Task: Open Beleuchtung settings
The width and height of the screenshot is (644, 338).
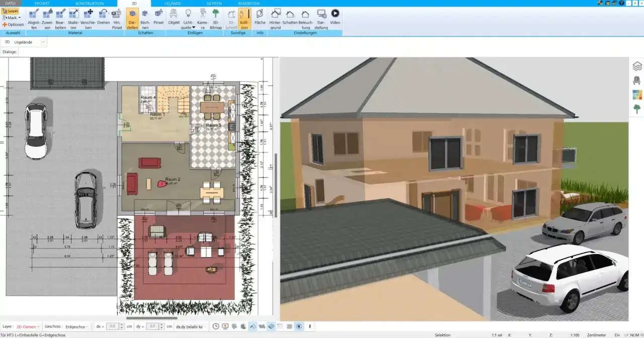Action: [x=305, y=19]
